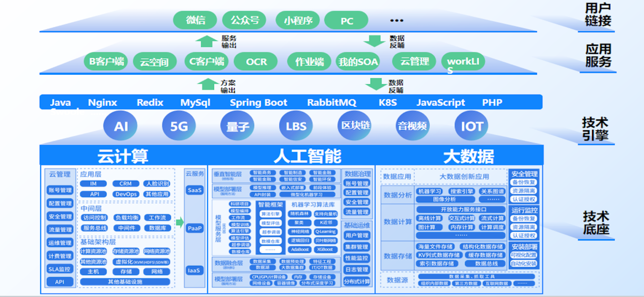
Task: Click the SaaS cloud service box
Action: pos(195,190)
